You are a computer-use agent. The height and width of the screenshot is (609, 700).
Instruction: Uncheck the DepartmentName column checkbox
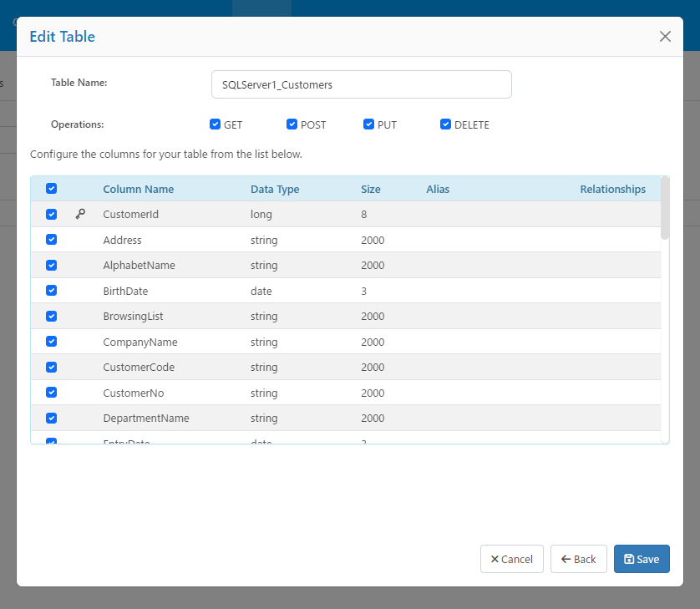point(51,418)
